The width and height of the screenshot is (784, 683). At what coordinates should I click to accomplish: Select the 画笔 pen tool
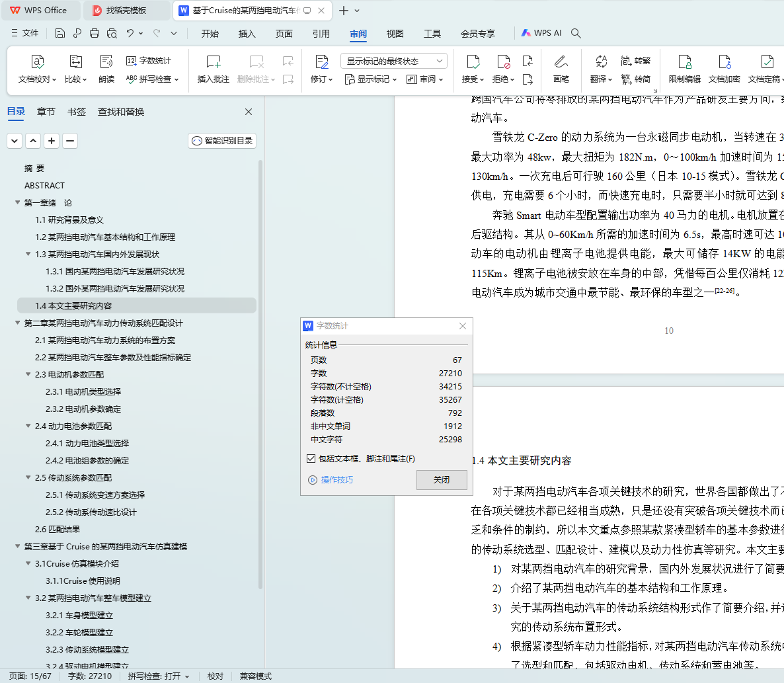point(561,69)
